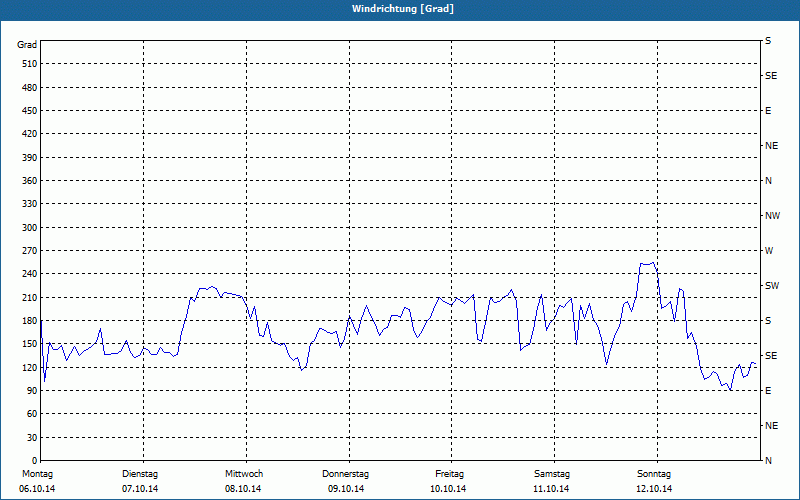800x500 pixels.
Task: Click the chart title Windrichtung [Grad]
Action: tap(403, 9)
